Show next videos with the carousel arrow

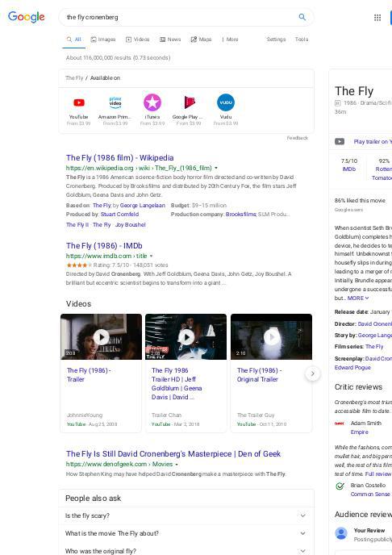[312, 373]
